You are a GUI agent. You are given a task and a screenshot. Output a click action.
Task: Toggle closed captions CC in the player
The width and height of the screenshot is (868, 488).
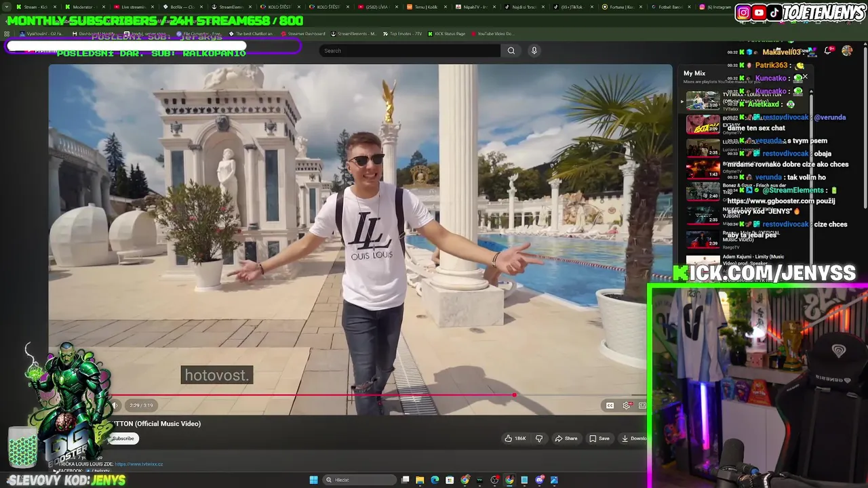[610, 405]
